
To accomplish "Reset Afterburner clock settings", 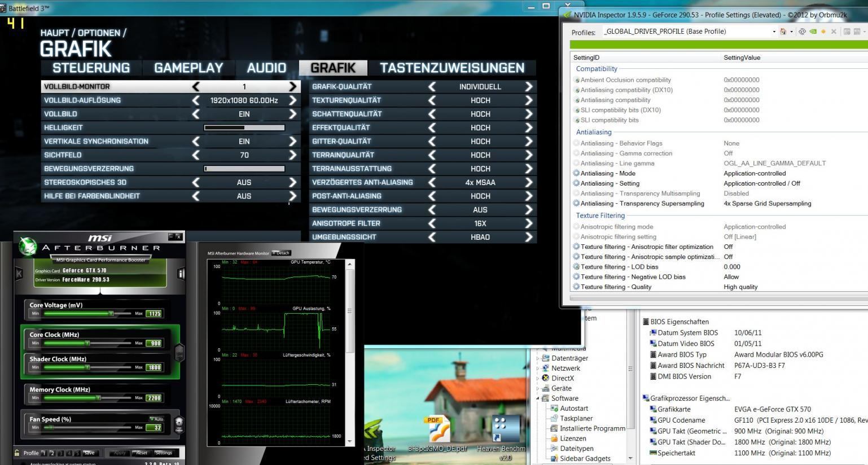I will (x=142, y=453).
